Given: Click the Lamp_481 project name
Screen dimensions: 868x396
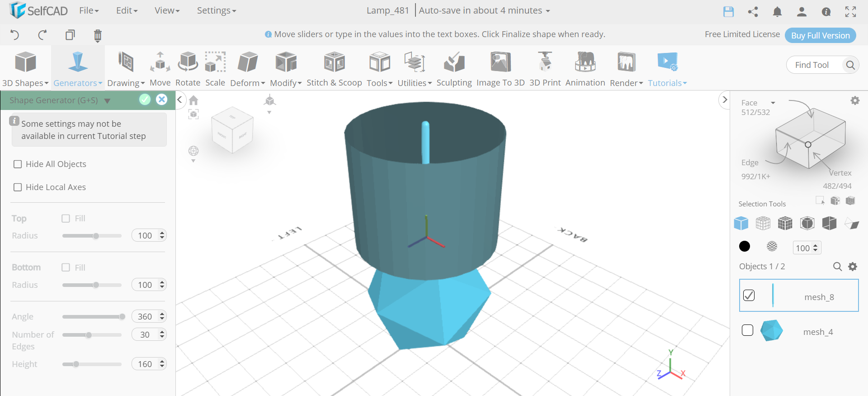Looking at the screenshot, I should pos(388,10).
